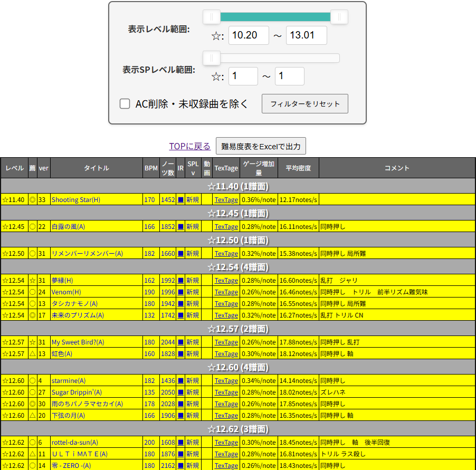The height and width of the screenshot is (470, 476).
Task: Open the TOPに戻る link
Action: tap(189, 146)
